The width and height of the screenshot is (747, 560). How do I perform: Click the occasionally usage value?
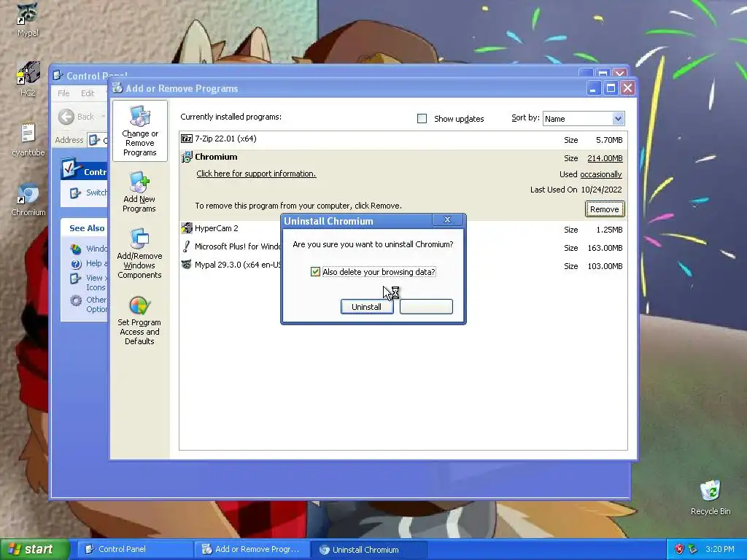click(x=601, y=174)
